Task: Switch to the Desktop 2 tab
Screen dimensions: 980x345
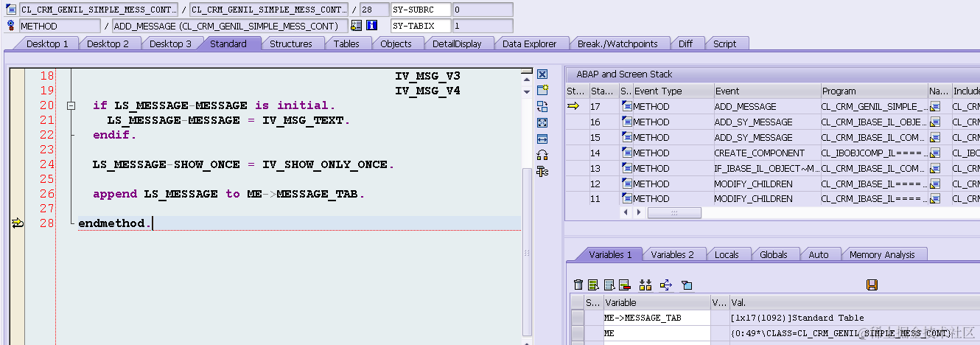Action: [108, 43]
